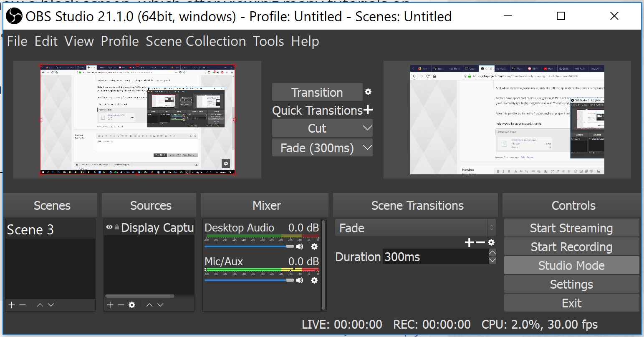Viewport: 644px width, 337px height.
Task: Open the View menu
Action: pos(79,41)
